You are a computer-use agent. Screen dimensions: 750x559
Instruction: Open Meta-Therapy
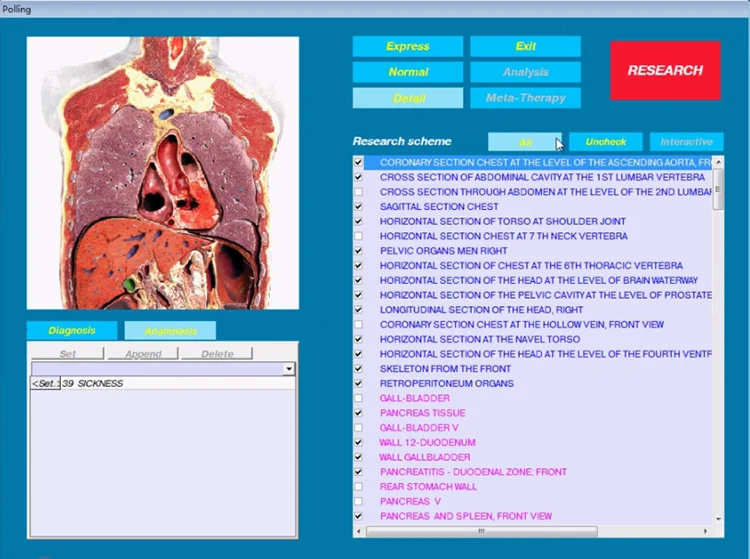(526, 98)
